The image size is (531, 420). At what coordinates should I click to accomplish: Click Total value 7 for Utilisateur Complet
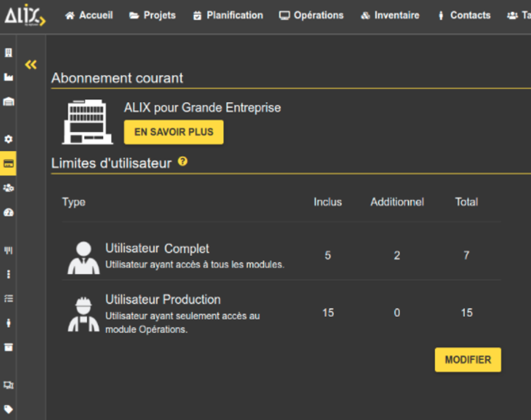467,255
